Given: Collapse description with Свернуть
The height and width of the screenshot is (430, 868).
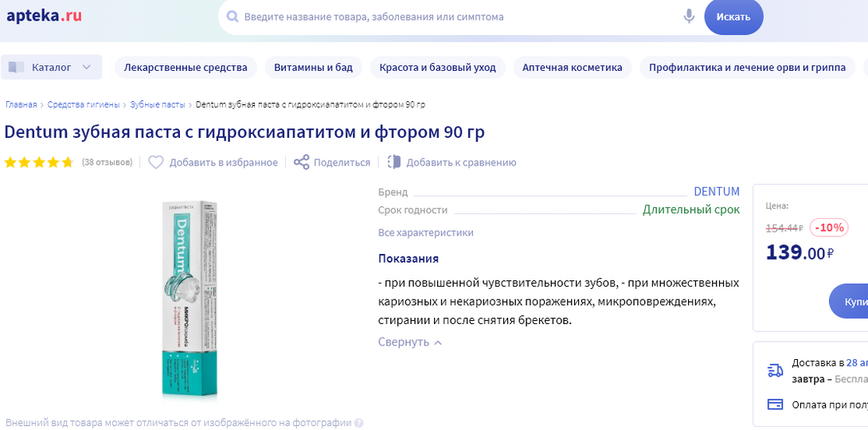Looking at the screenshot, I should coord(410,342).
